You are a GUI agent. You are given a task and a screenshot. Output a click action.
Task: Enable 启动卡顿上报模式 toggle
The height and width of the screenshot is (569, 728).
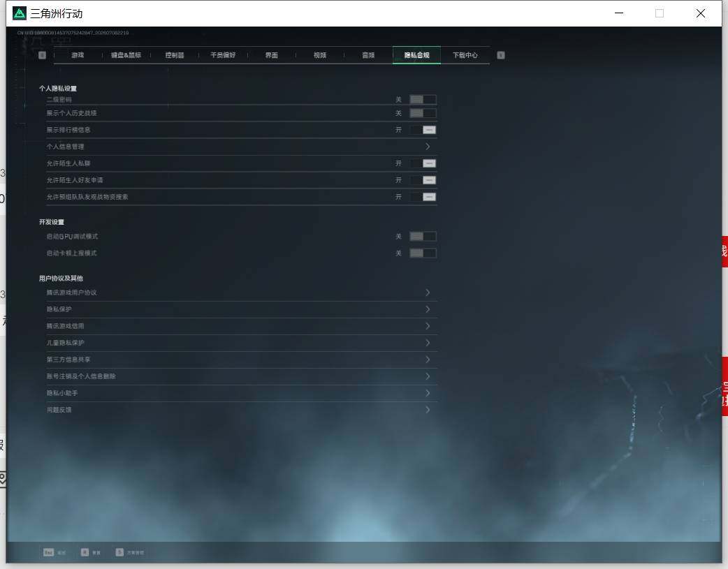click(423, 253)
